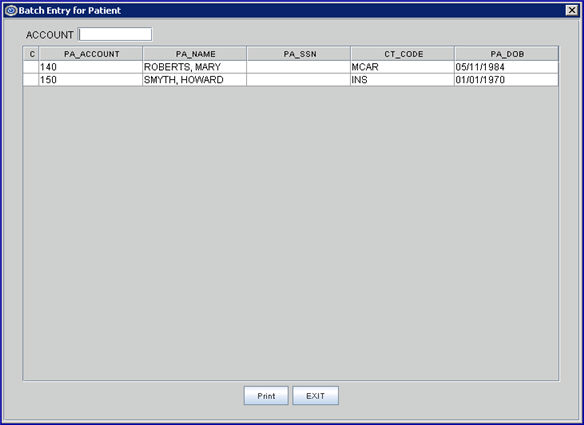Select the ROBERTS, MARY name cell
This screenshot has height=425, width=584.
pyautogui.click(x=195, y=67)
